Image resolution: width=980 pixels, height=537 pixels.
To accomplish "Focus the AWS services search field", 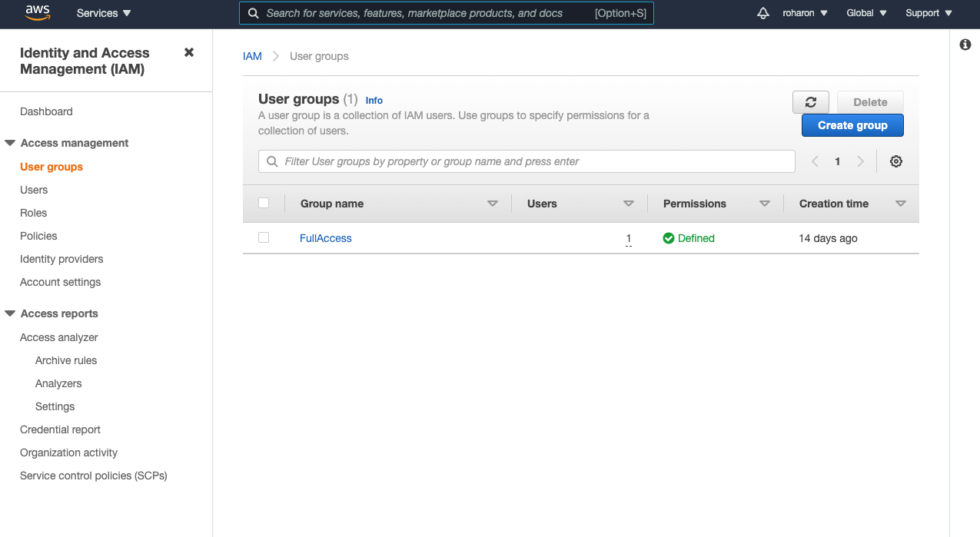I will 447,13.
